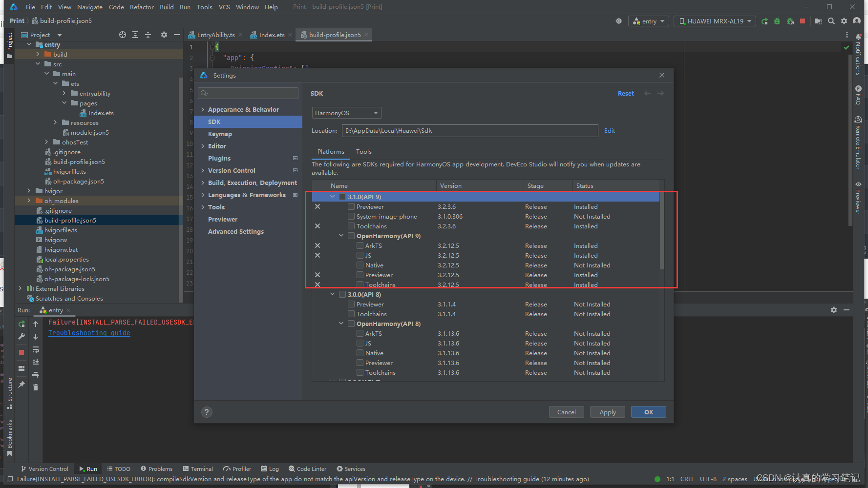Switch to Index.ets editor tab
Viewport: 868px width, 488px height.
coord(272,35)
